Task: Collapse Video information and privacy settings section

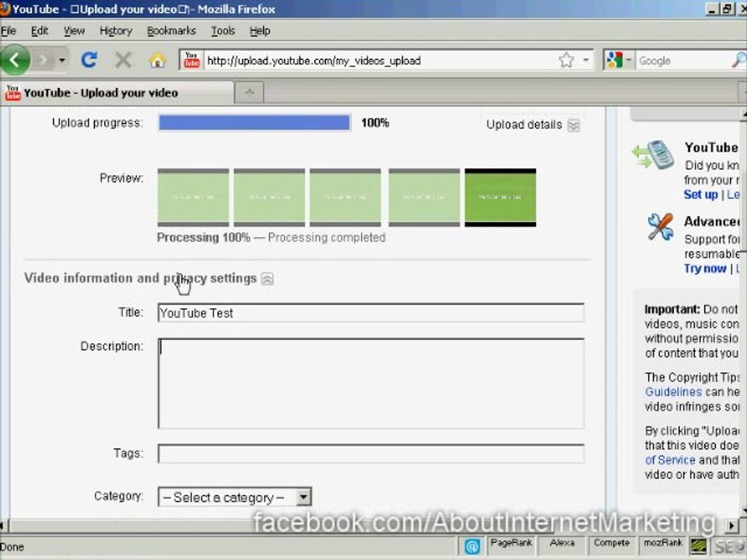Action: [x=267, y=278]
